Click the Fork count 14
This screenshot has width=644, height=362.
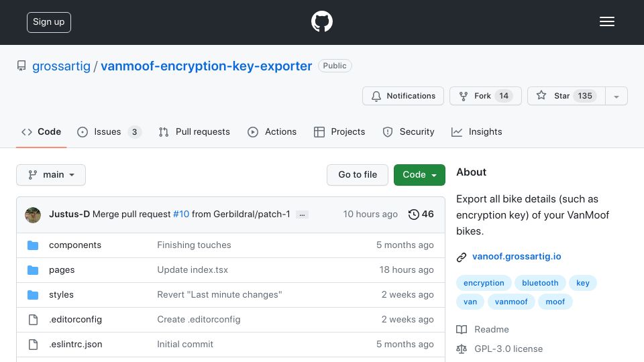coord(504,96)
